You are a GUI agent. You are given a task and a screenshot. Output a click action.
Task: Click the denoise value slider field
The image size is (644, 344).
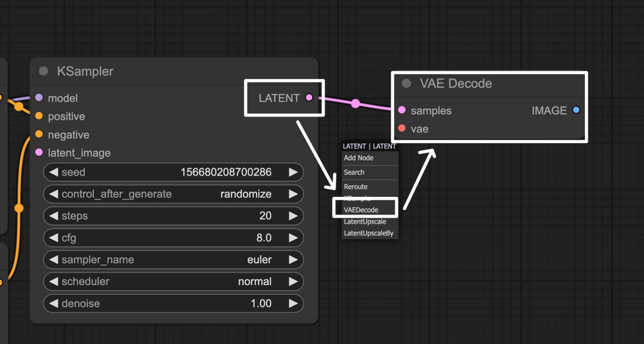tap(173, 303)
